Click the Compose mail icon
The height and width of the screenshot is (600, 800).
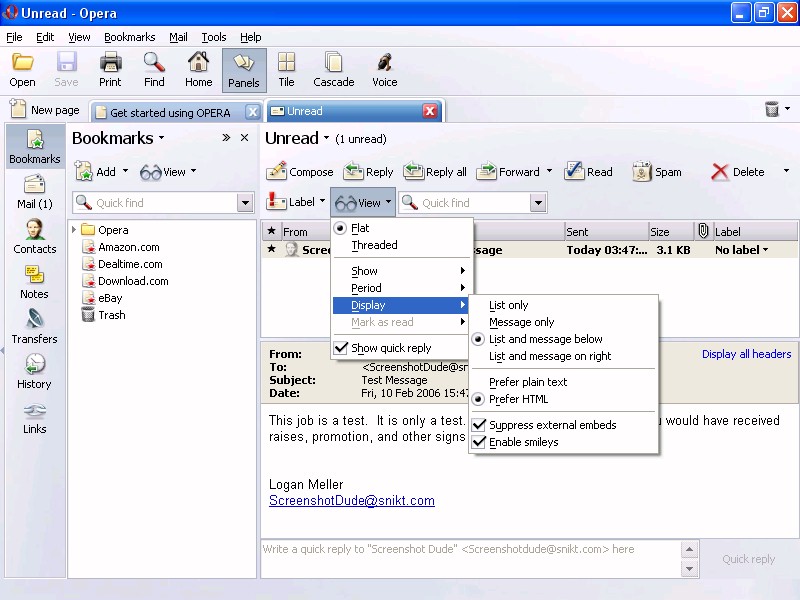[277, 172]
